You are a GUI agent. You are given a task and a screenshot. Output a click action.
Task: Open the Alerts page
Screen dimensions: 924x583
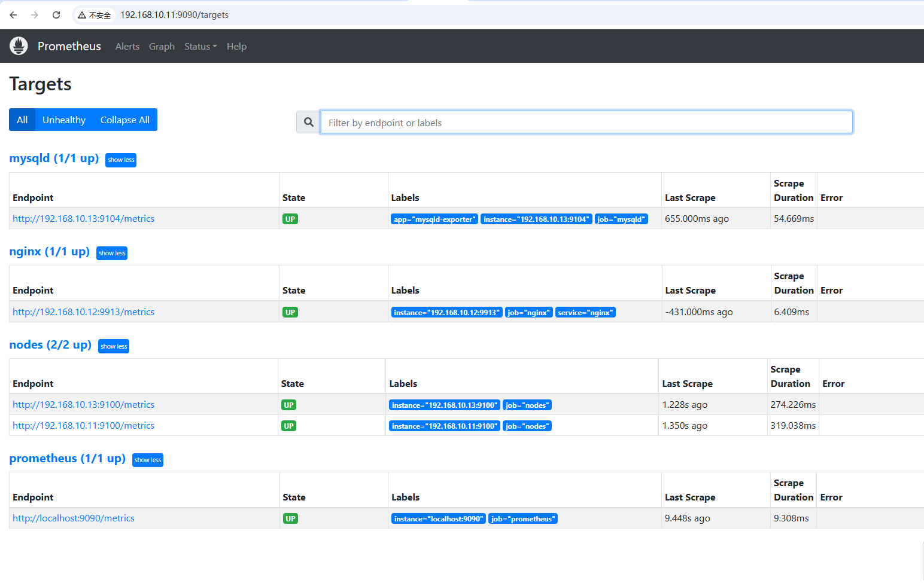pyautogui.click(x=127, y=46)
